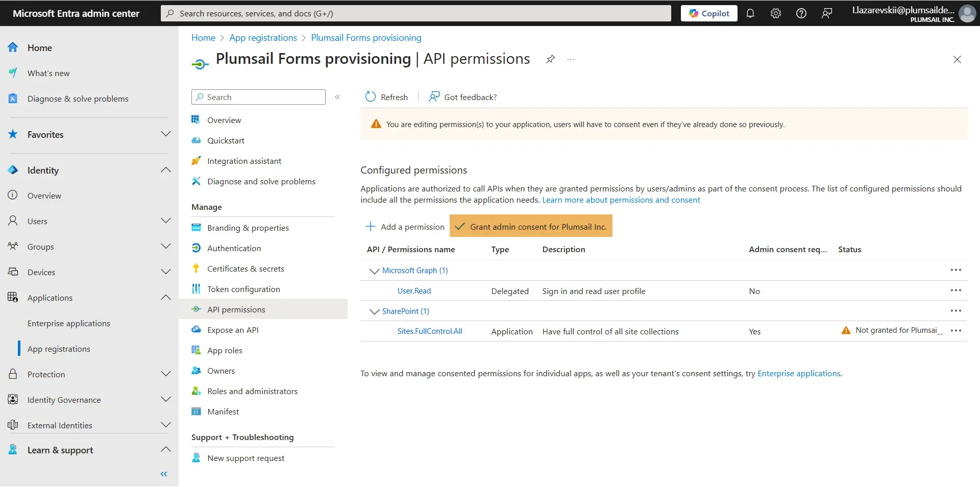Collapse the SharePoint permissions group
The width and height of the screenshot is (980, 487).
pyautogui.click(x=374, y=311)
